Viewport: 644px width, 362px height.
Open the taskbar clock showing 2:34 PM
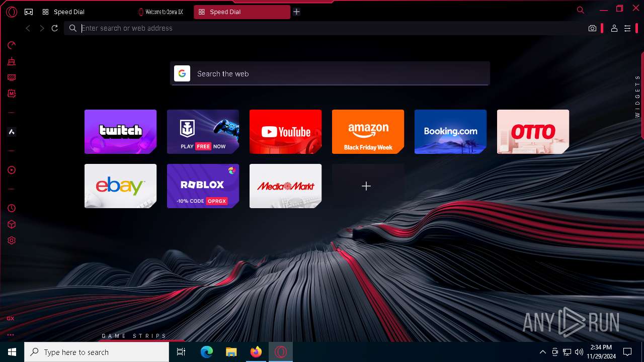(x=601, y=352)
